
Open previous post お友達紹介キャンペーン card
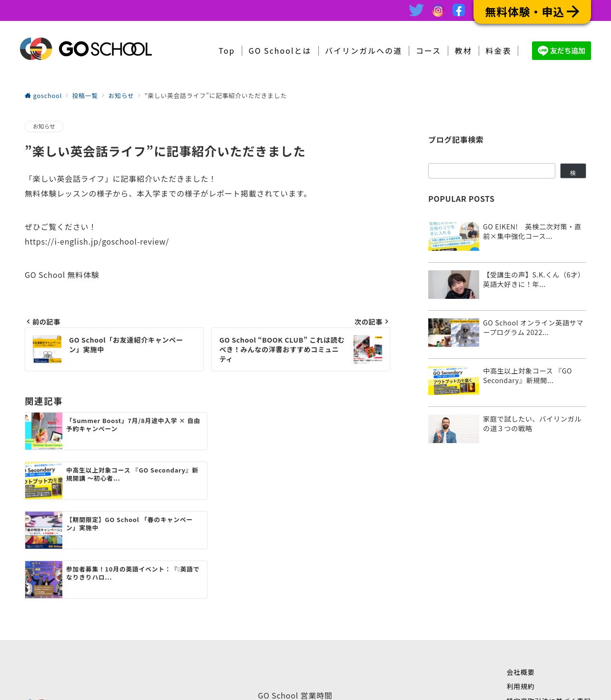pos(114,349)
